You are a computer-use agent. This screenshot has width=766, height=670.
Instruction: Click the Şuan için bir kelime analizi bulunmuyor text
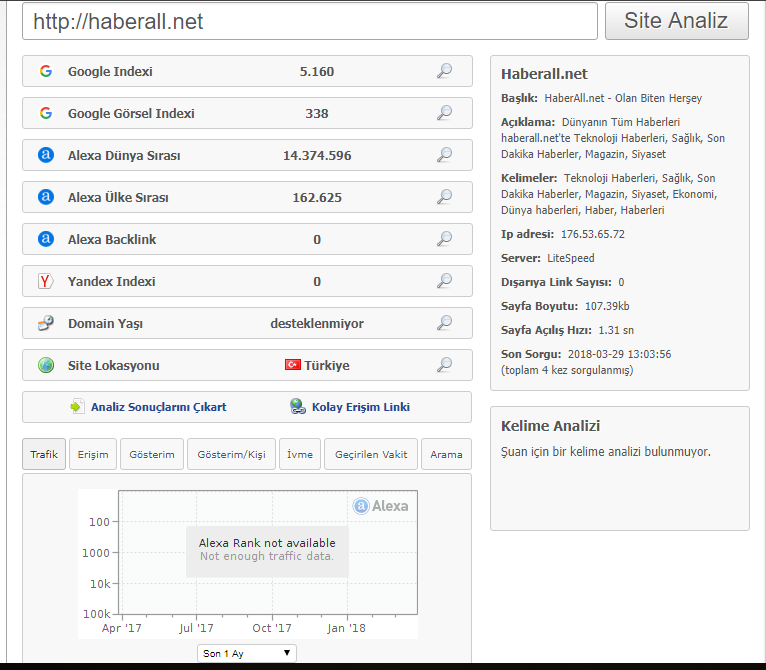(606, 452)
